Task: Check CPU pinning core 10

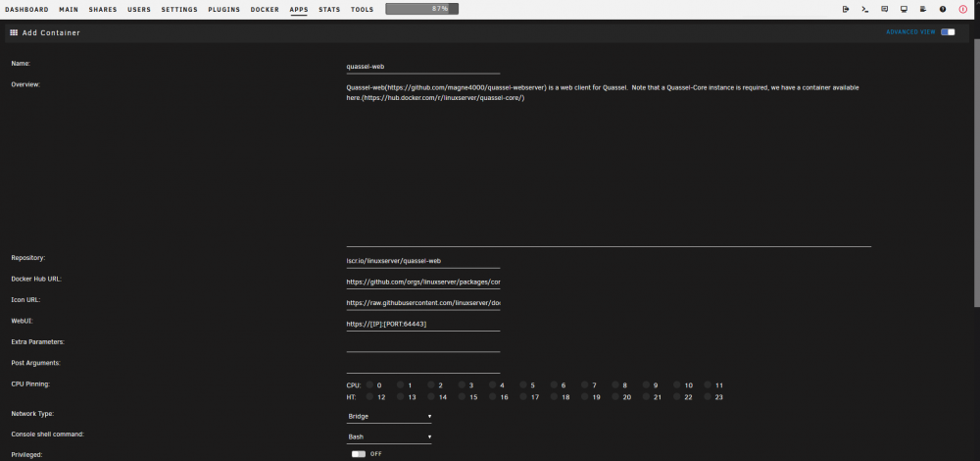Action: point(677,385)
